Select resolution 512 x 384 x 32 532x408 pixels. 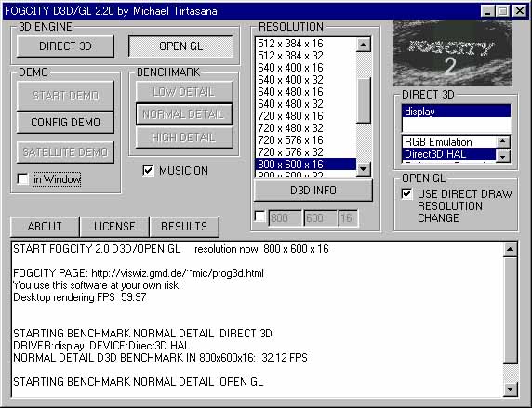point(306,56)
